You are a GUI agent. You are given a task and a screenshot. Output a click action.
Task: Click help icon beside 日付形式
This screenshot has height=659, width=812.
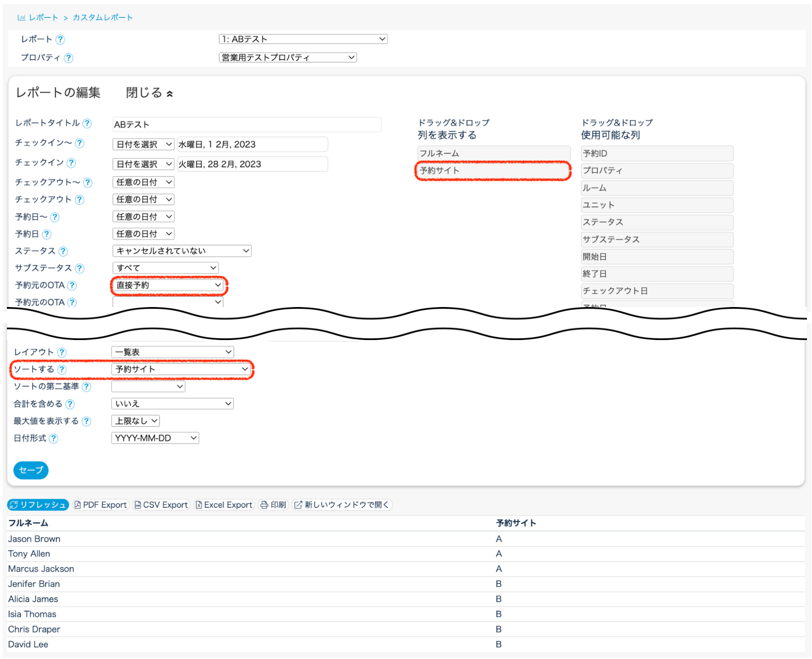click(x=54, y=439)
